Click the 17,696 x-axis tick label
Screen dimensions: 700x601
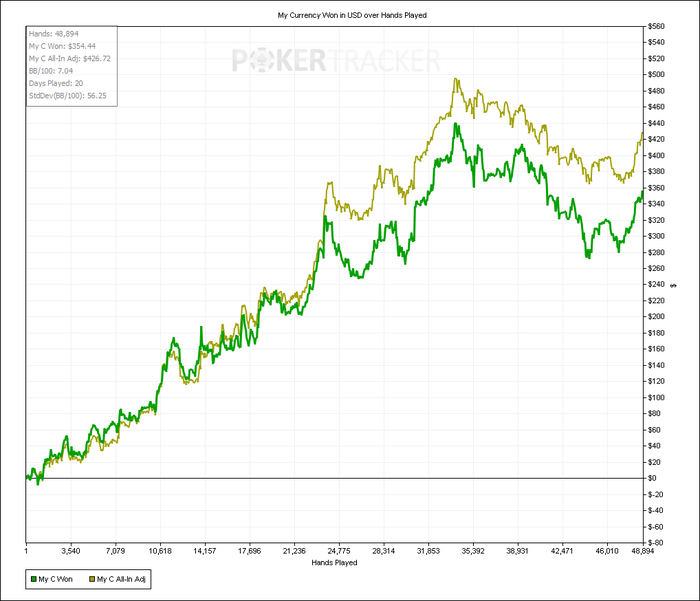tap(249, 551)
